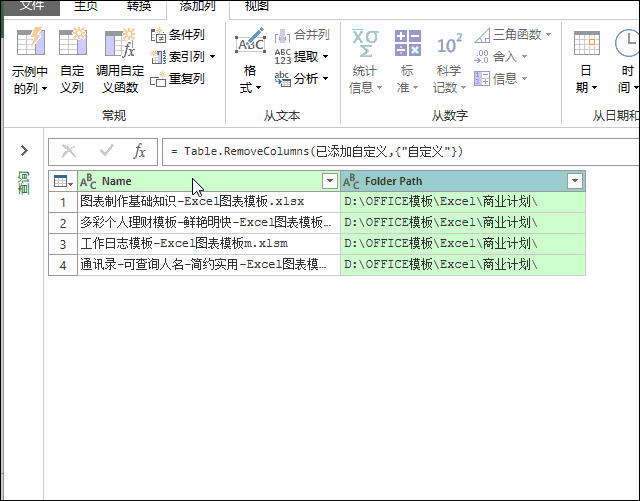640x501 pixels.
Task: Click 调用自定义函数 icon
Action: point(120,42)
